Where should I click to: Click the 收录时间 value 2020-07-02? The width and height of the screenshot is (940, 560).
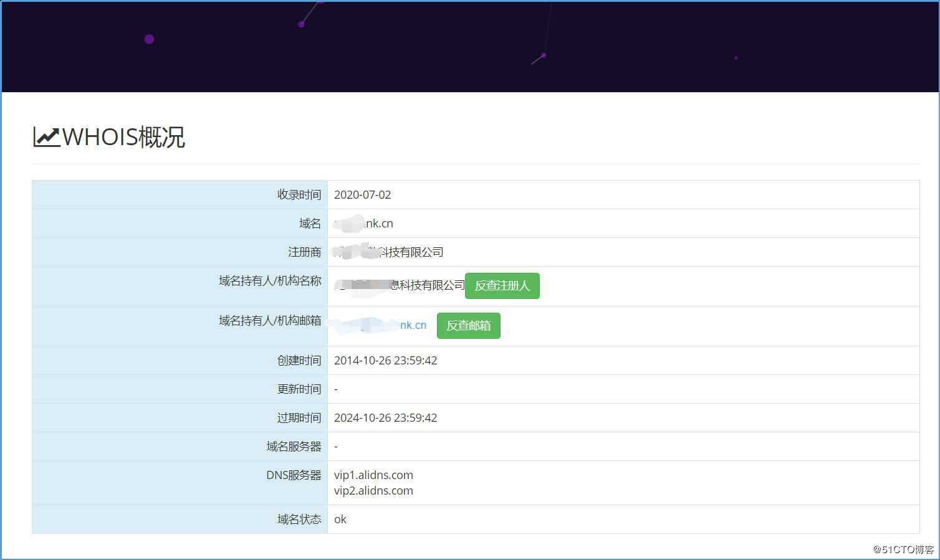coord(363,195)
